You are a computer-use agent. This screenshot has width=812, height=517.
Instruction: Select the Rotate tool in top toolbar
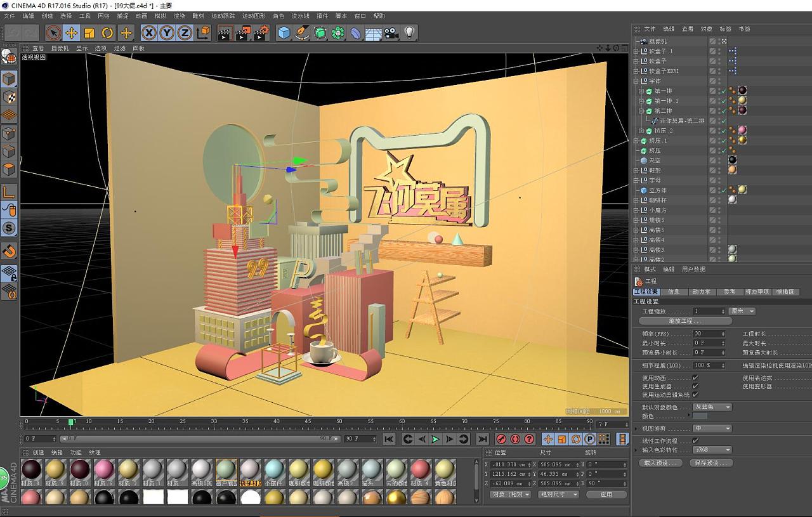[107, 33]
